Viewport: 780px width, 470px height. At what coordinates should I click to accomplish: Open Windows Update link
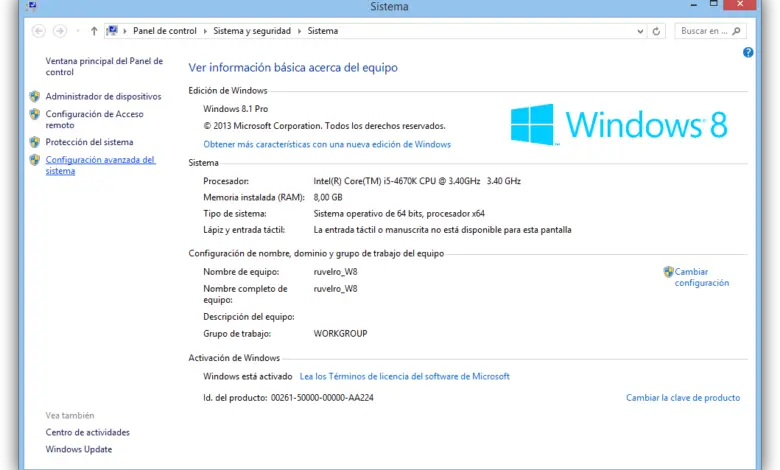pyautogui.click(x=79, y=450)
